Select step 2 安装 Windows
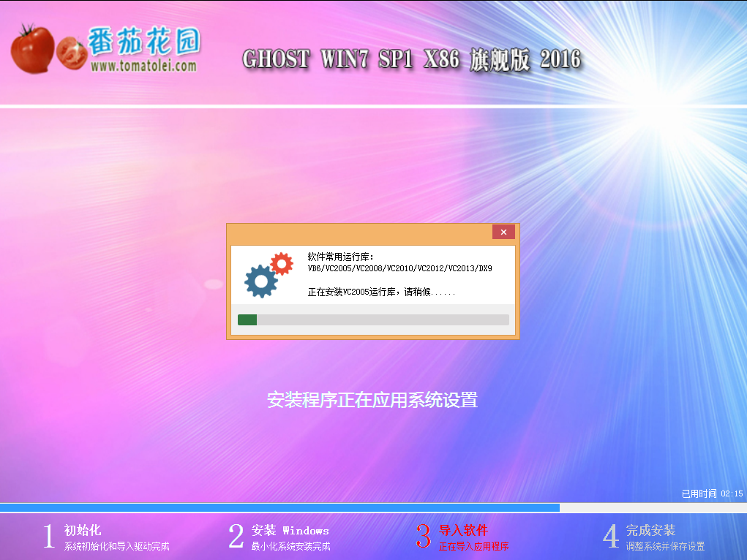Screen dimensions: 747x560 pyautogui.click(x=279, y=537)
